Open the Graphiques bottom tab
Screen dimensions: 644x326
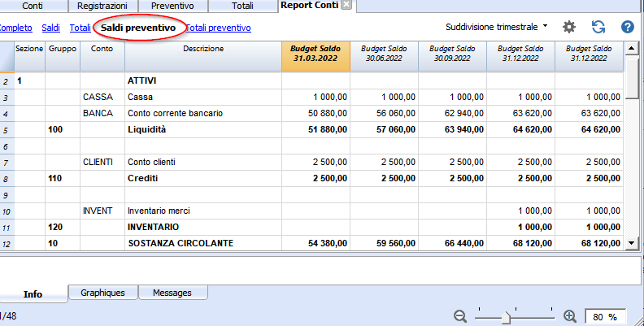point(102,293)
